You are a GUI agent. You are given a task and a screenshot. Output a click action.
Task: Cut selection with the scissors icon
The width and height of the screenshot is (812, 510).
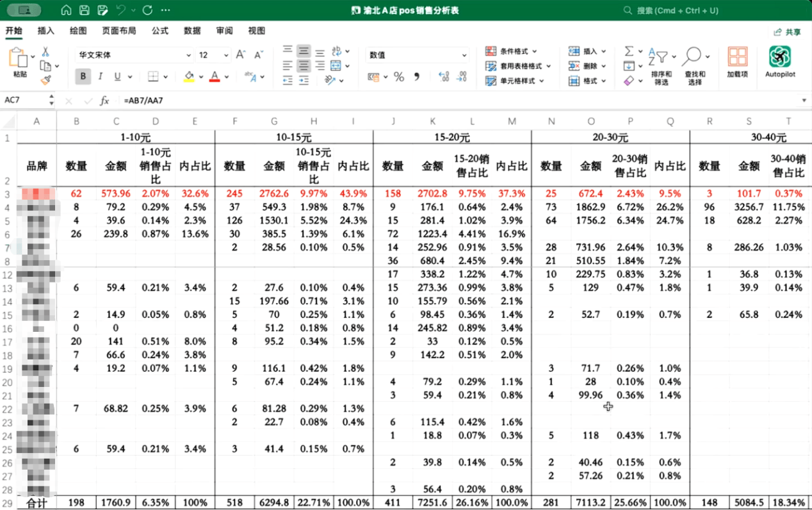(45, 52)
